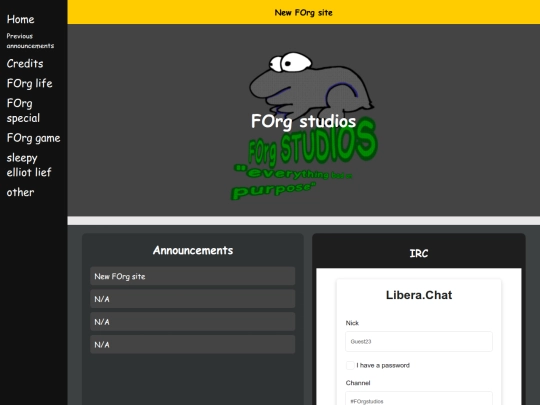
Task: Go to Previous announcements in the sidebar
Action: (30, 41)
